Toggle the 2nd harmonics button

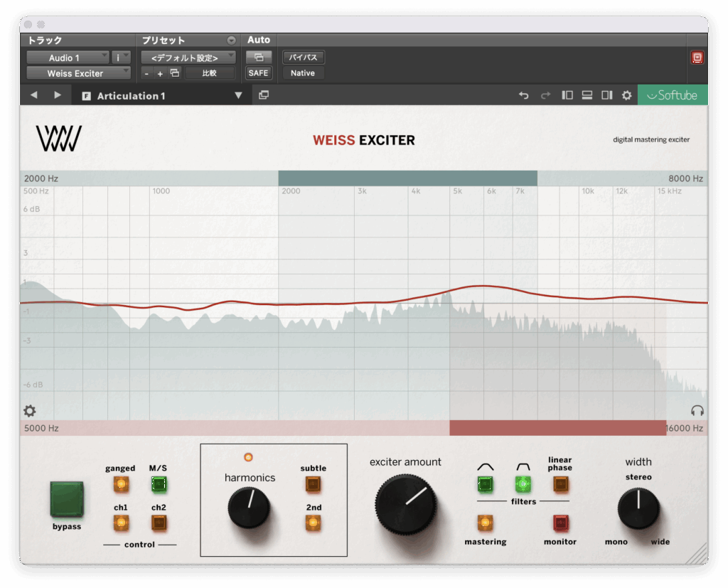(313, 523)
